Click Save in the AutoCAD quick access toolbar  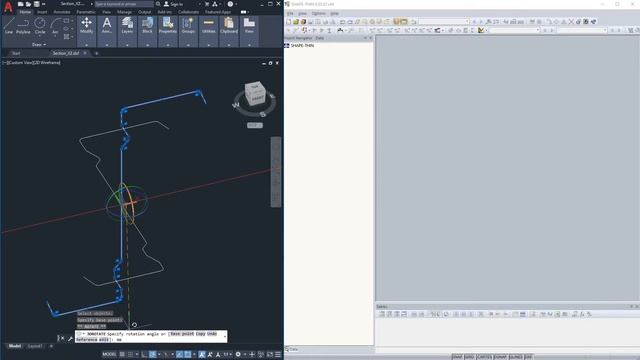(37, 4)
